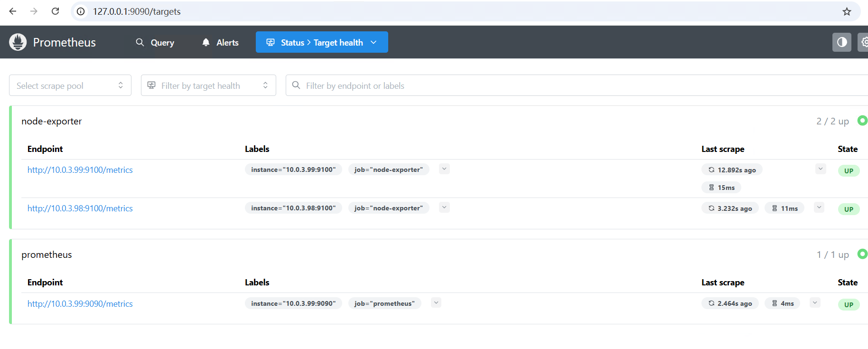Open the Query page
Viewport: 868px width, 349px height.
[x=155, y=42]
